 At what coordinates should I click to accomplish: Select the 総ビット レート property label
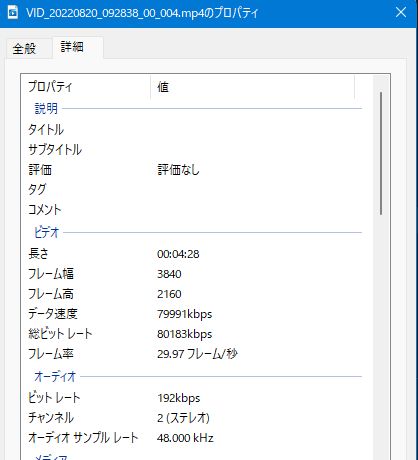(60, 334)
